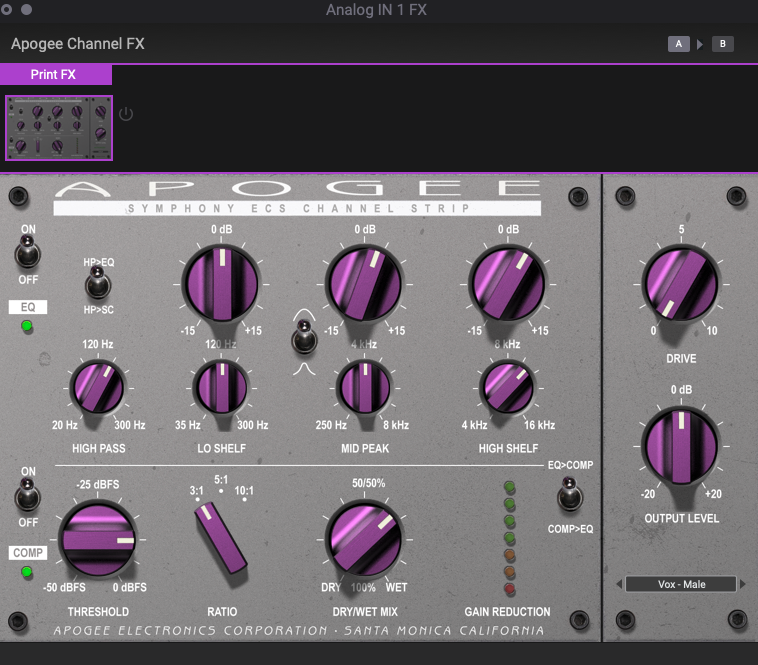Image resolution: width=758 pixels, height=665 pixels.
Task: Copy A to B with arrow icon
Action: point(700,44)
